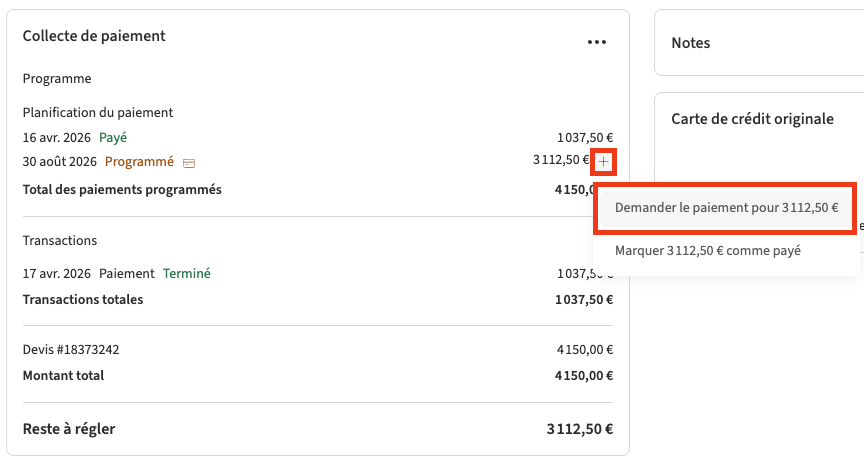This screenshot has width=864, height=464.
Task: Click the Total des paiements programmés row label
Action: [122, 189]
